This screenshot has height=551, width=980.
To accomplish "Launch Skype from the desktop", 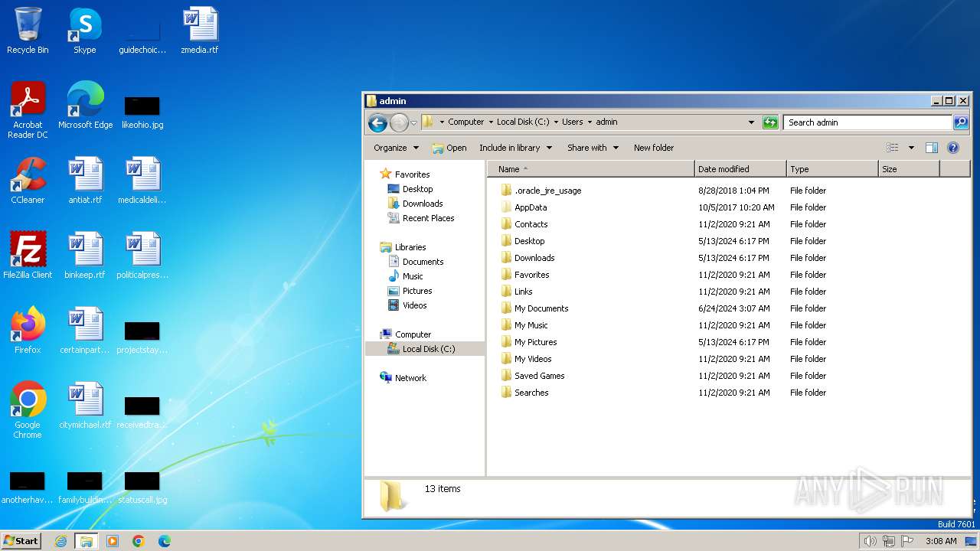I will (x=85, y=31).
